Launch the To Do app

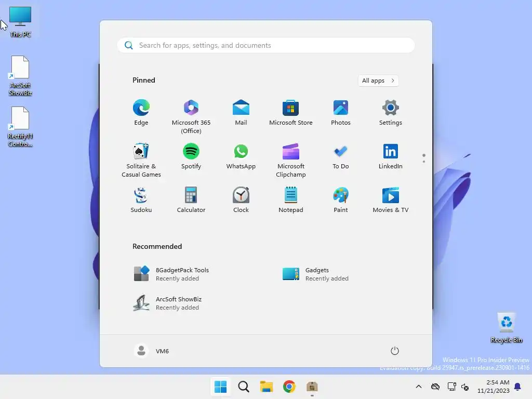(x=341, y=156)
